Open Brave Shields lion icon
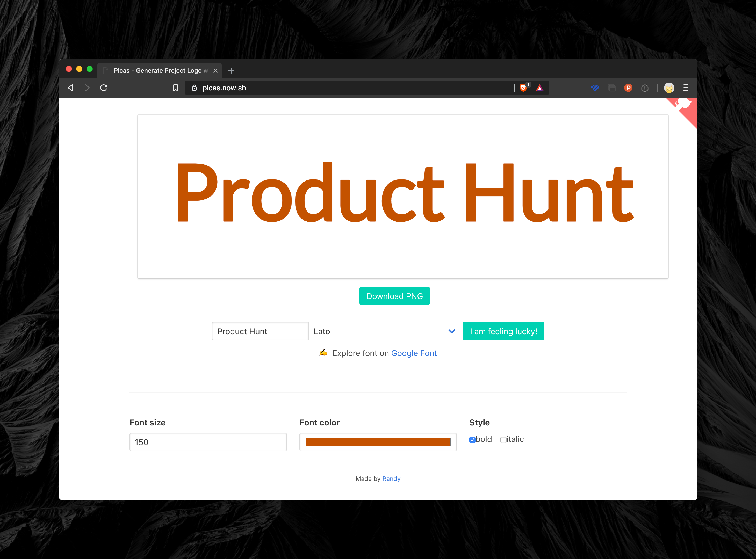756x559 pixels. point(523,88)
